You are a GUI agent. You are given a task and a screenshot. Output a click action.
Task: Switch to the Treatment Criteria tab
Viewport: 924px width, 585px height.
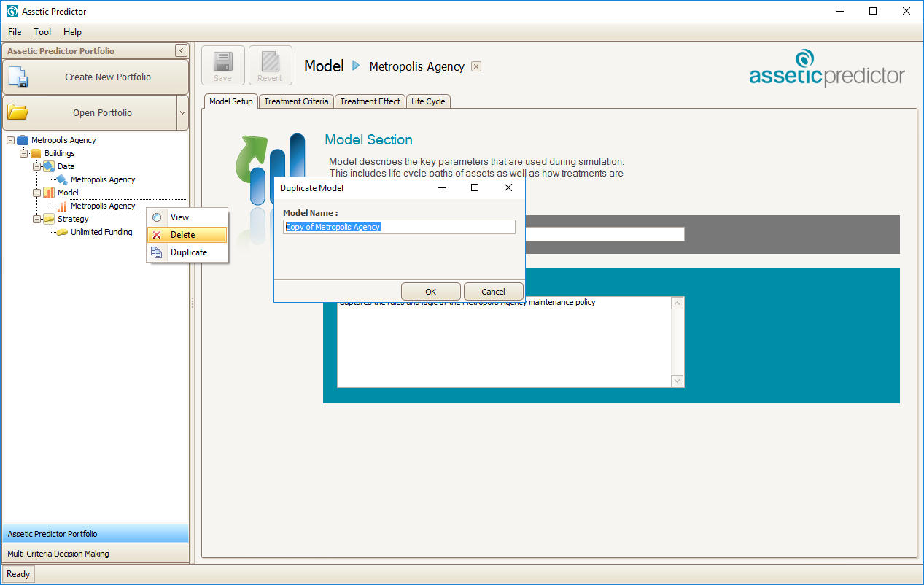click(x=296, y=101)
